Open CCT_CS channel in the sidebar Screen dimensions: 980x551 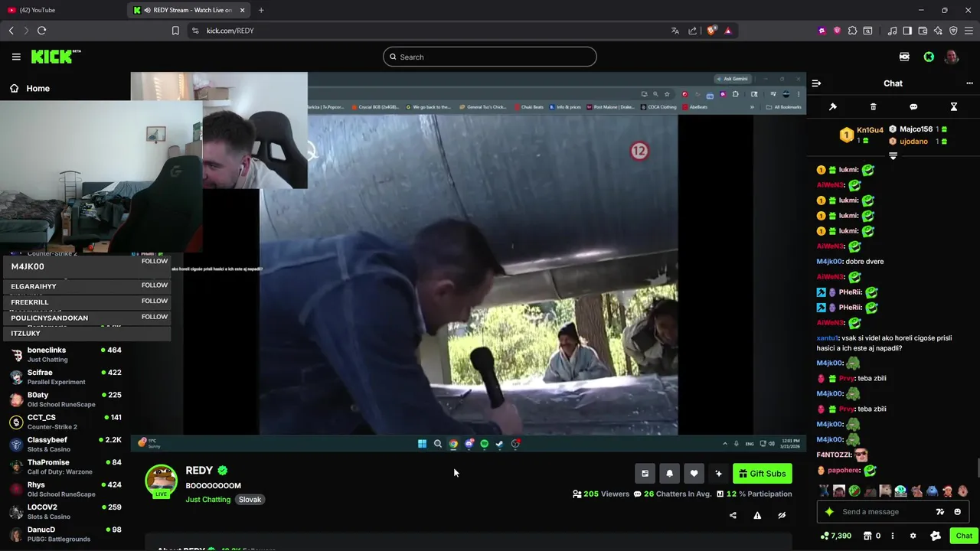(65, 422)
